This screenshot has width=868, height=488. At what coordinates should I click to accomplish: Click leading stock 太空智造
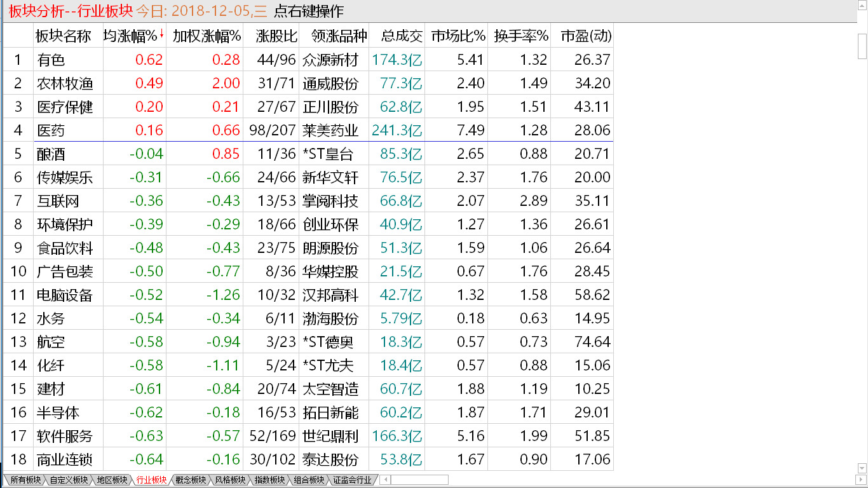point(330,389)
